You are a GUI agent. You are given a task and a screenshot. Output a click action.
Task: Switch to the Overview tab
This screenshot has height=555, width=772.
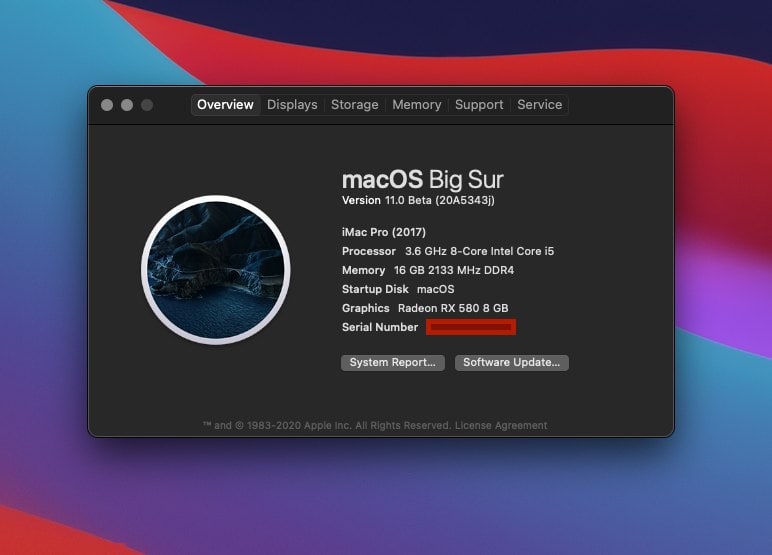point(225,105)
